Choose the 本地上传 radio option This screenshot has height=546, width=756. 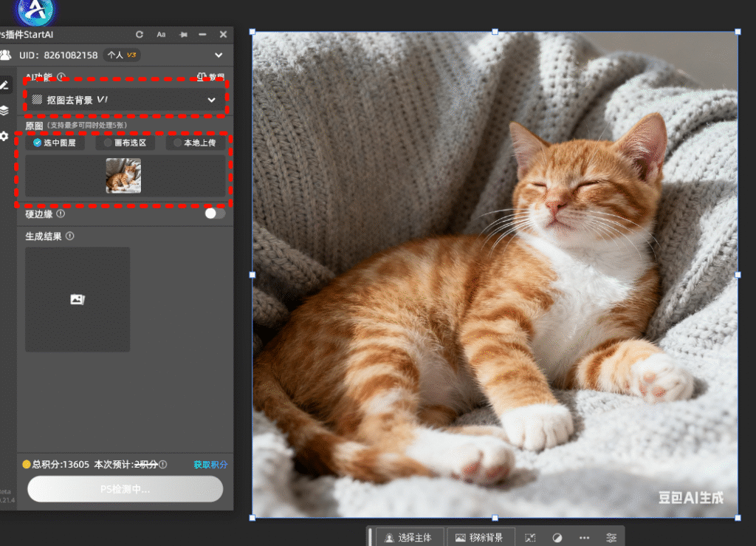pos(195,143)
